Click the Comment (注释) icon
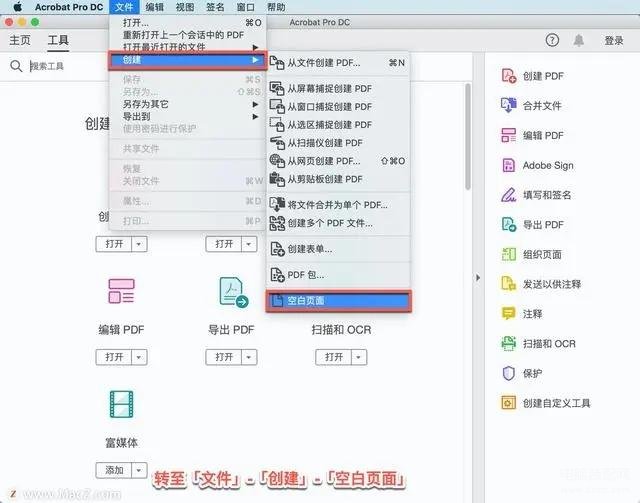Image resolution: width=640 pixels, height=503 pixels. pos(509,314)
